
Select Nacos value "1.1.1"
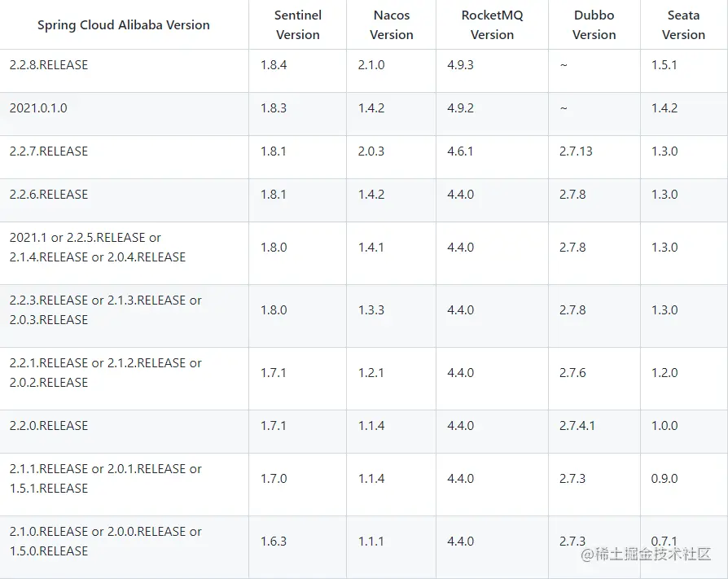click(x=371, y=542)
